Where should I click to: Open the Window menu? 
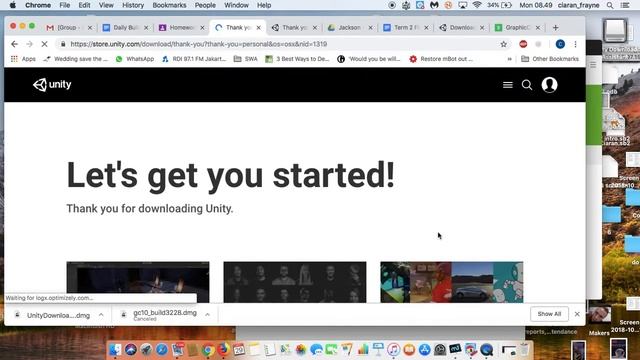tap(236, 5)
